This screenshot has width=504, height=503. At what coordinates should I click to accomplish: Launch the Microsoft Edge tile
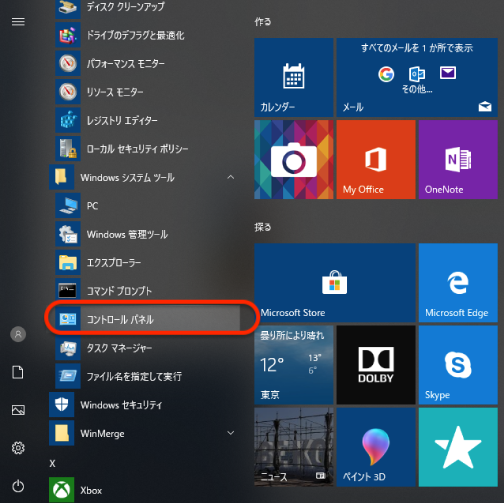pyautogui.click(x=458, y=283)
